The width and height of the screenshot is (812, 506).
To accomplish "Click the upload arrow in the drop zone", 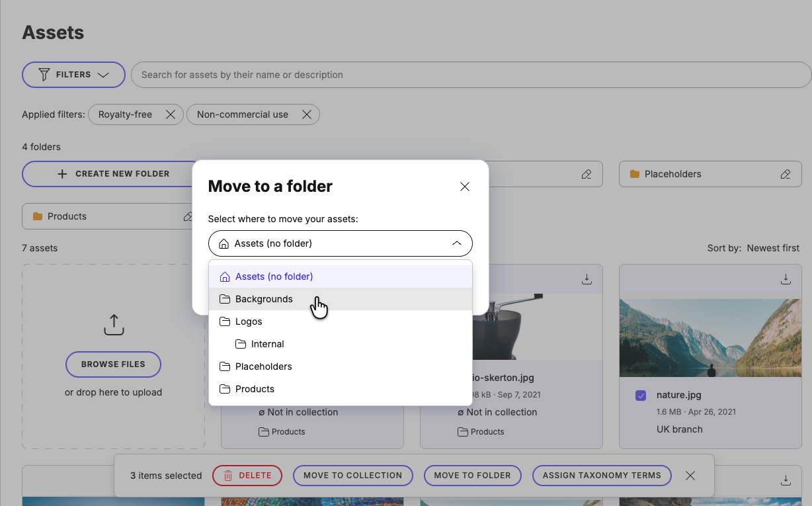I will [x=113, y=324].
